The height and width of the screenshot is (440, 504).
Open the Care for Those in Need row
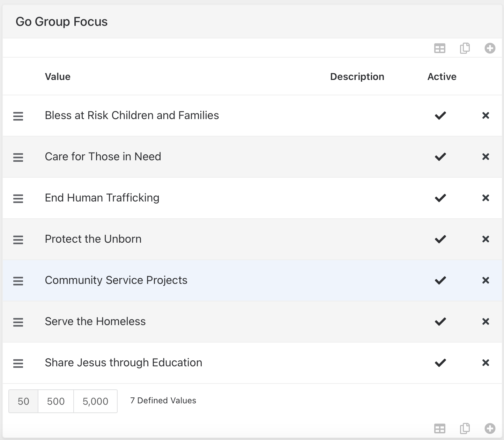[x=252, y=157]
